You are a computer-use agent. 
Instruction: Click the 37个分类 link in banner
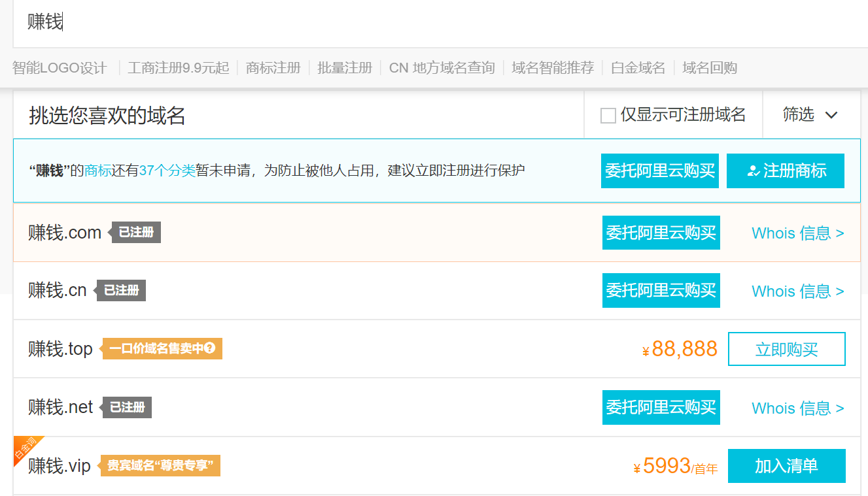click(x=167, y=171)
